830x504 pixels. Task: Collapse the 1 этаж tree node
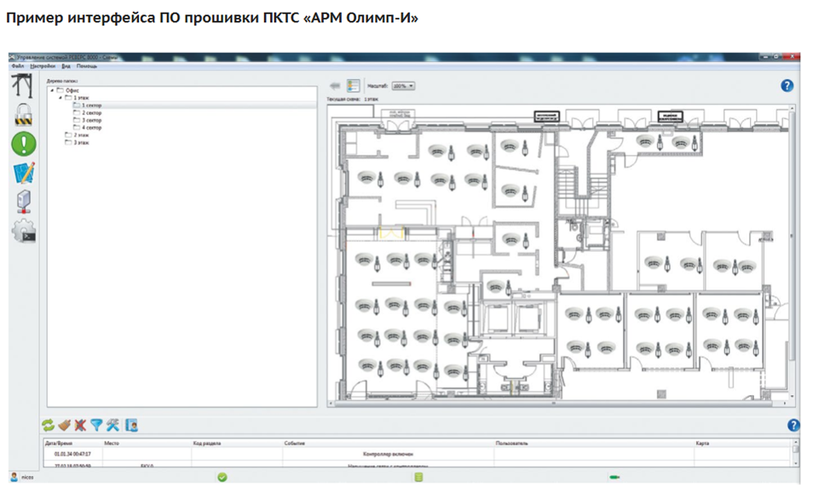coord(60,98)
